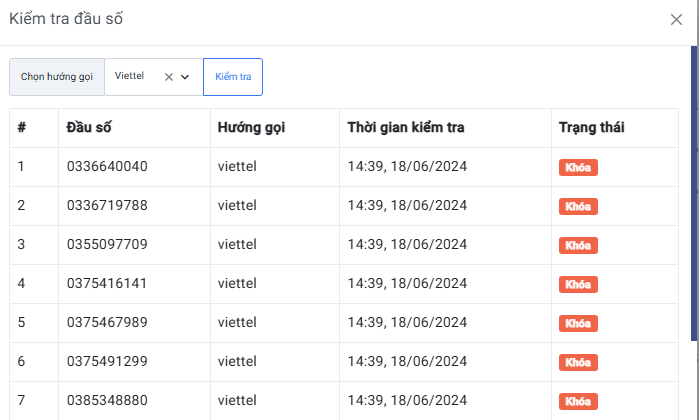Click the Khóa badge for 0385348880
The width and height of the screenshot is (699, 420).
[578, 402]
